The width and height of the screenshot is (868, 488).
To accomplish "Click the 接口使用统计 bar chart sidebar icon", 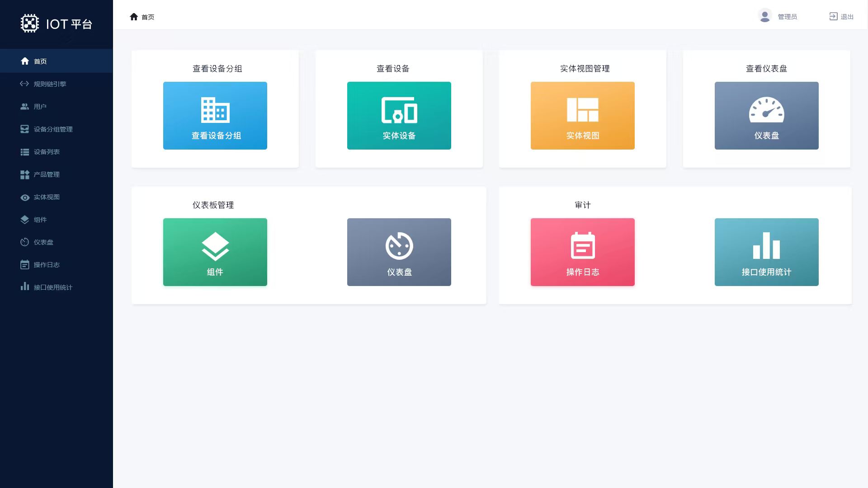I will click(x=25, y=287).
